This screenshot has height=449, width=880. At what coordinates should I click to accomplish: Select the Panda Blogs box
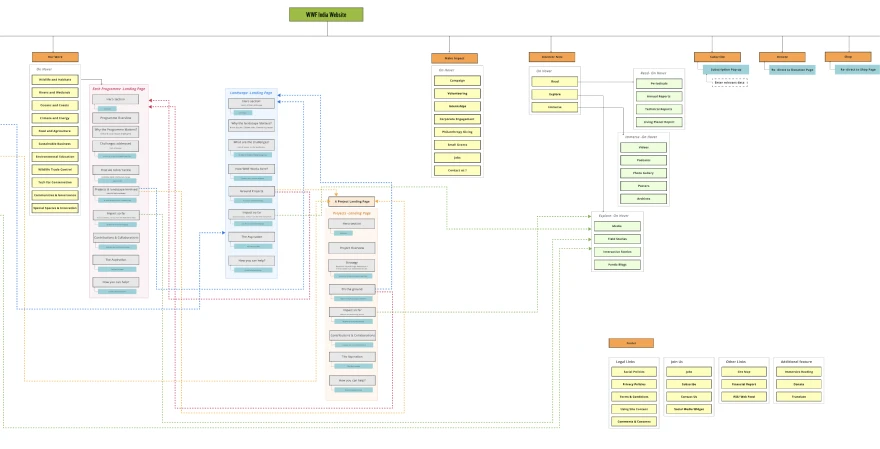point(617,264)
